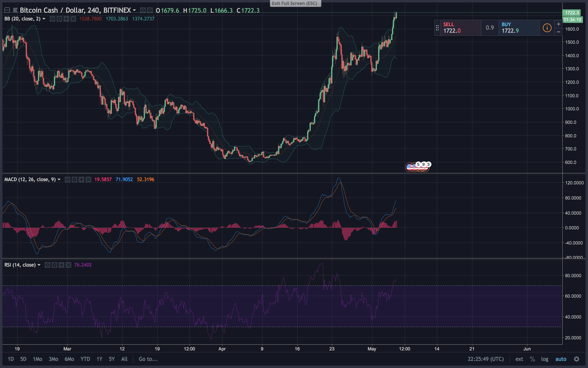Select the 3Mo time range

tap(53, 359)
